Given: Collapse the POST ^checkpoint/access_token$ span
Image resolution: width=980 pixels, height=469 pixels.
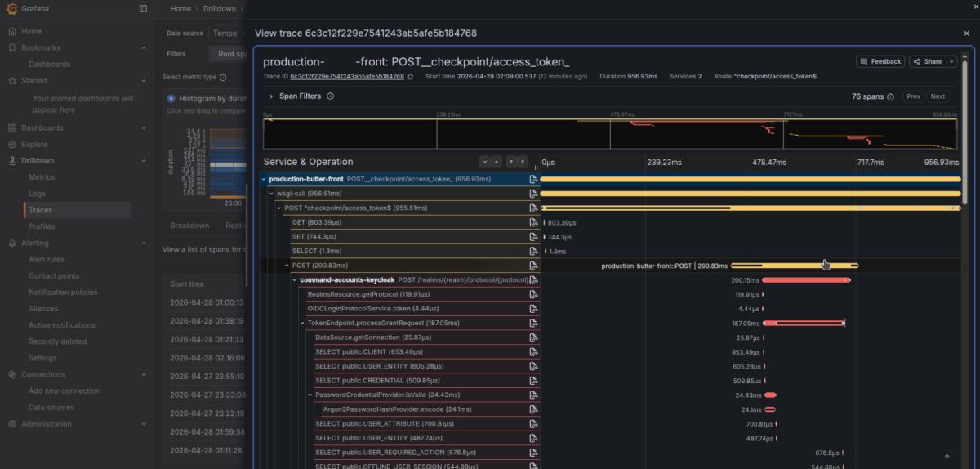Looking at the screenshot, I should 279,208.
